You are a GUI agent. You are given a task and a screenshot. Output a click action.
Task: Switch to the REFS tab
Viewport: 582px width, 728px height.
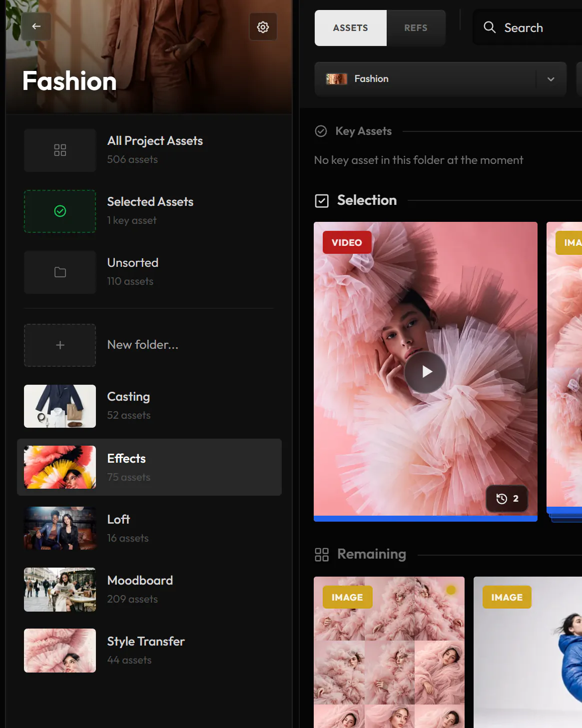tap(416, 28)
